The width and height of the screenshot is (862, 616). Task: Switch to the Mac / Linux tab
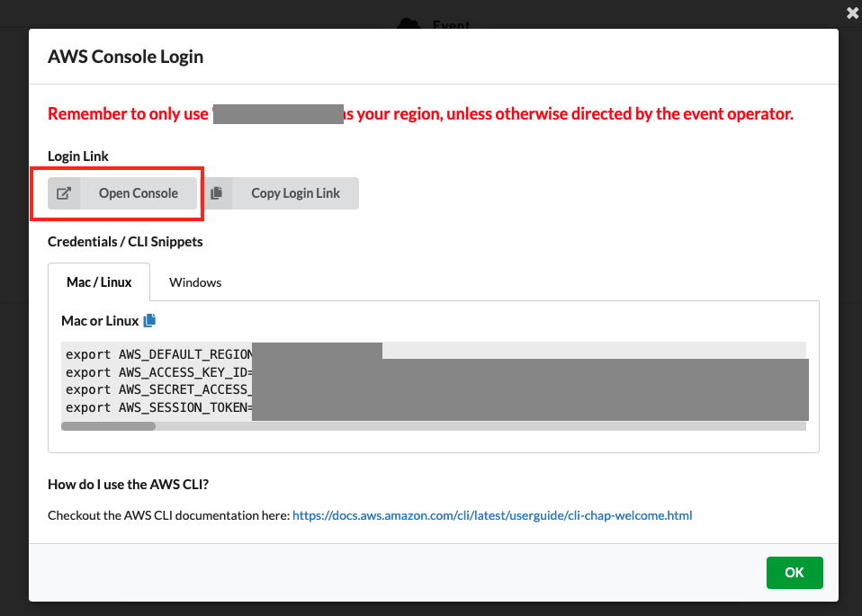[99, 282]
